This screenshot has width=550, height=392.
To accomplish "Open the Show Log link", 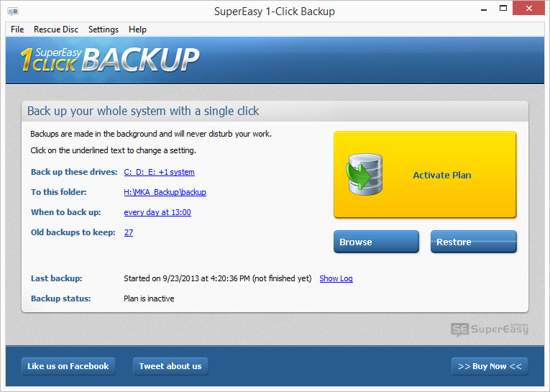I will coord(336,278).
